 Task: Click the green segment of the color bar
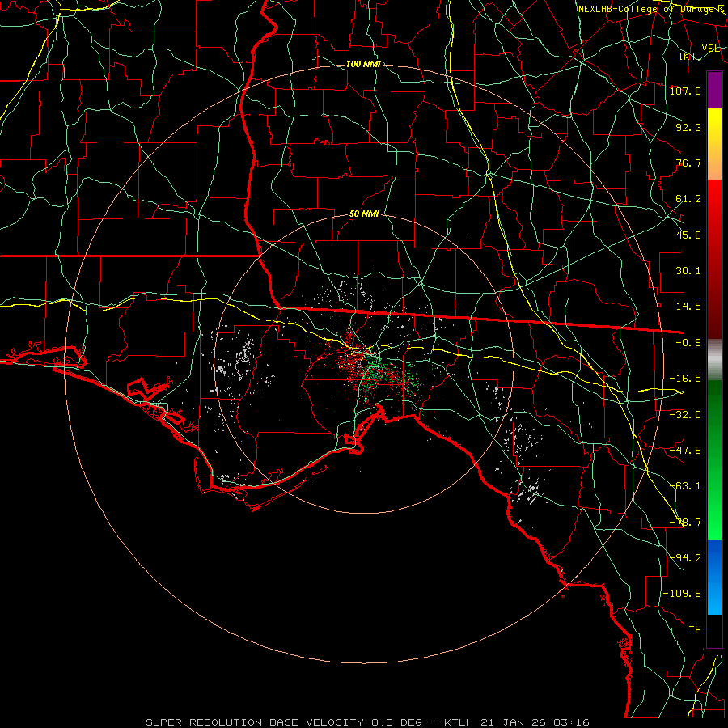[x=714, y=459]
